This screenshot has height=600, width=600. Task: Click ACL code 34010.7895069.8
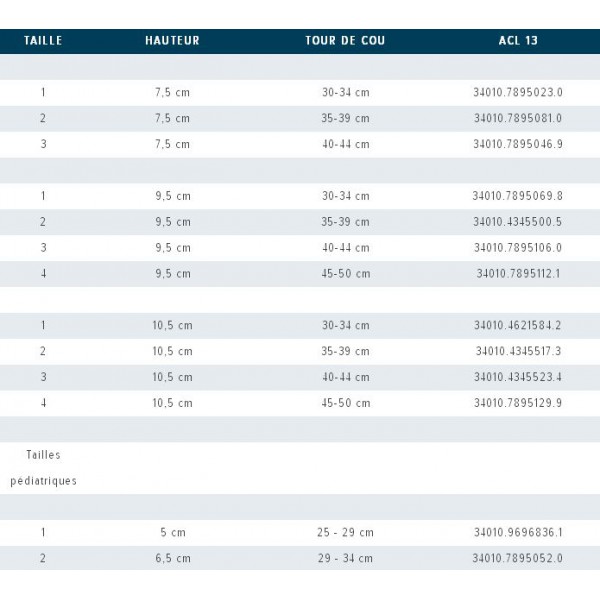tap(518, 196)
